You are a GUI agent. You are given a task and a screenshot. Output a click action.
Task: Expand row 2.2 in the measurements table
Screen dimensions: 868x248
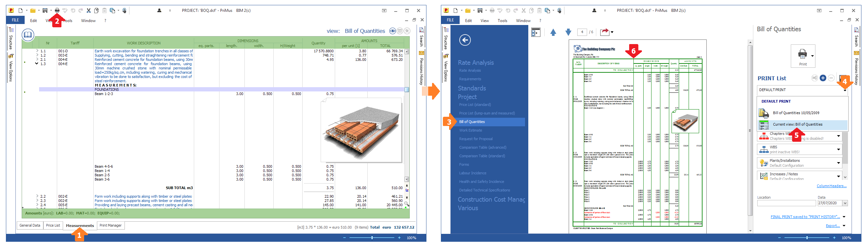(x=37, y=196)
